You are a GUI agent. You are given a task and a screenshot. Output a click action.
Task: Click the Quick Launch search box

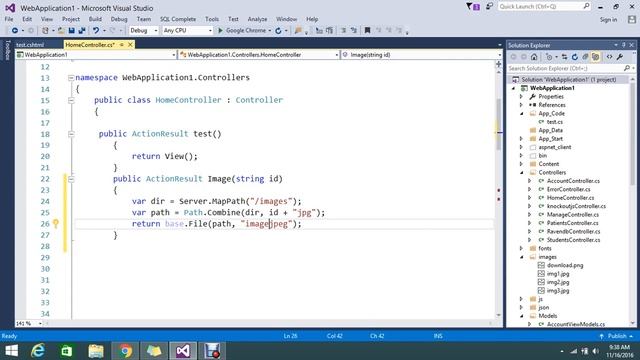[544, 7]
